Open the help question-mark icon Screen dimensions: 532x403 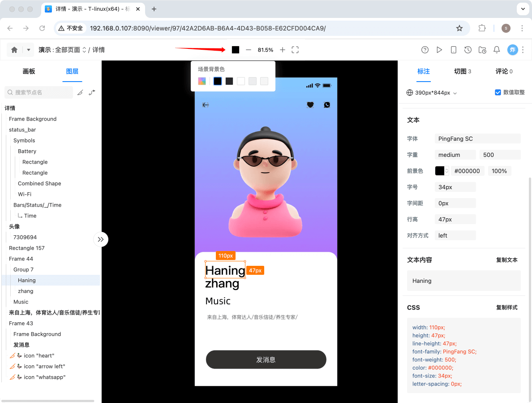tap(425, 50)
